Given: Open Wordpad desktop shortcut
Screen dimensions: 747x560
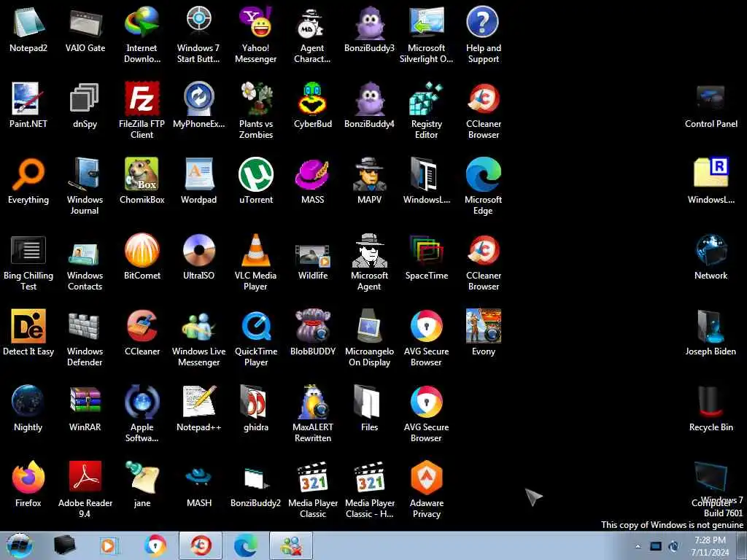Looking at the screenshot, I should point(198,181).
